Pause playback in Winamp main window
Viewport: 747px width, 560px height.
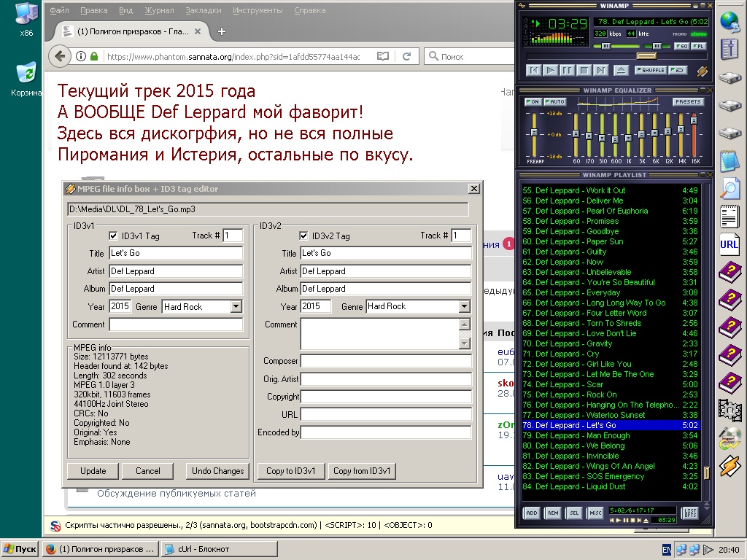click(x=567, y=71)
